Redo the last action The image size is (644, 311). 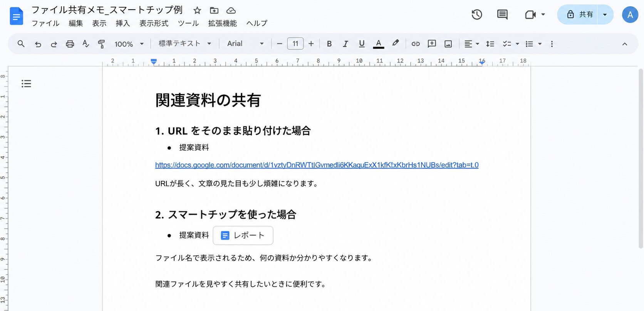click(x=54, y=44)
